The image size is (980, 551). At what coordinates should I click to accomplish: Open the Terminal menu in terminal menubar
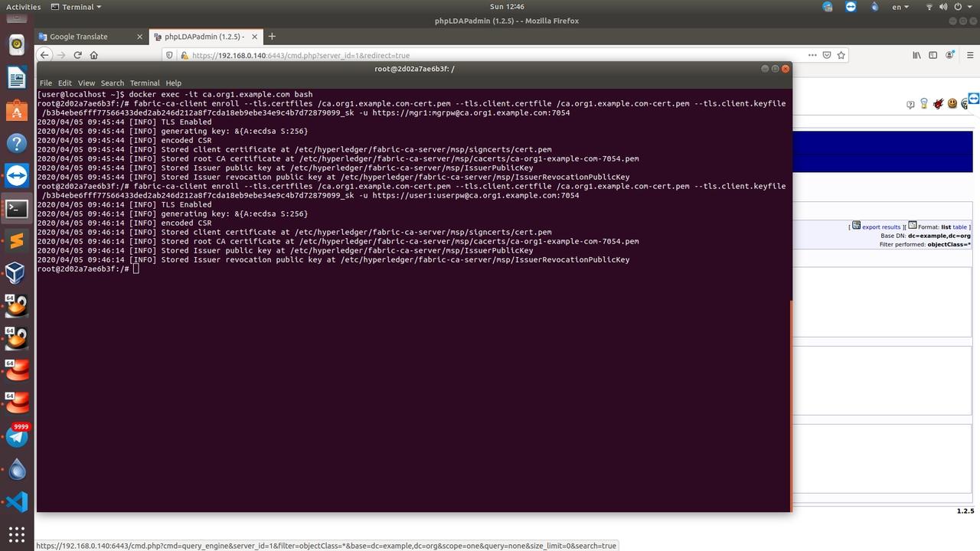(x=145, y=83)
